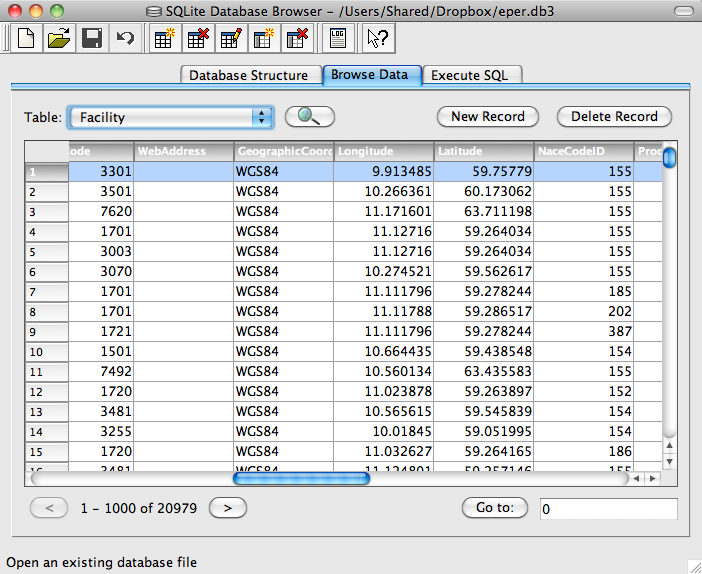Click the Create Table toolbar icon
This screenshot has width=702, height=574.
point(164,40)
